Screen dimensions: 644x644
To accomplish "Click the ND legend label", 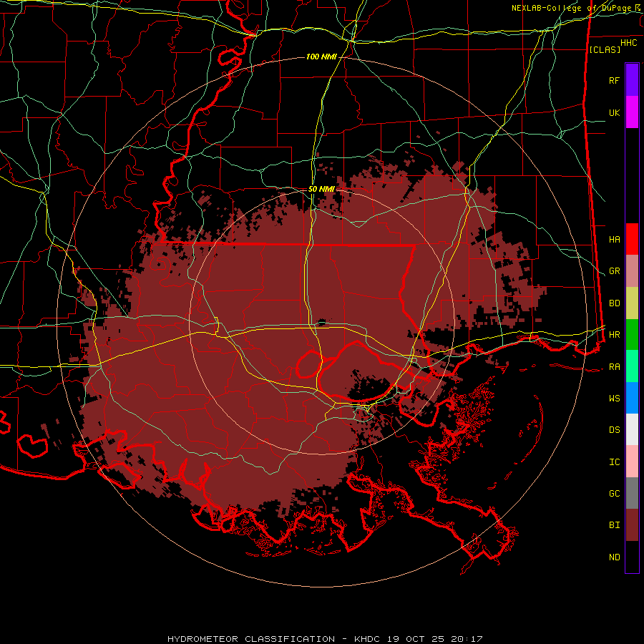I will 614,557.
